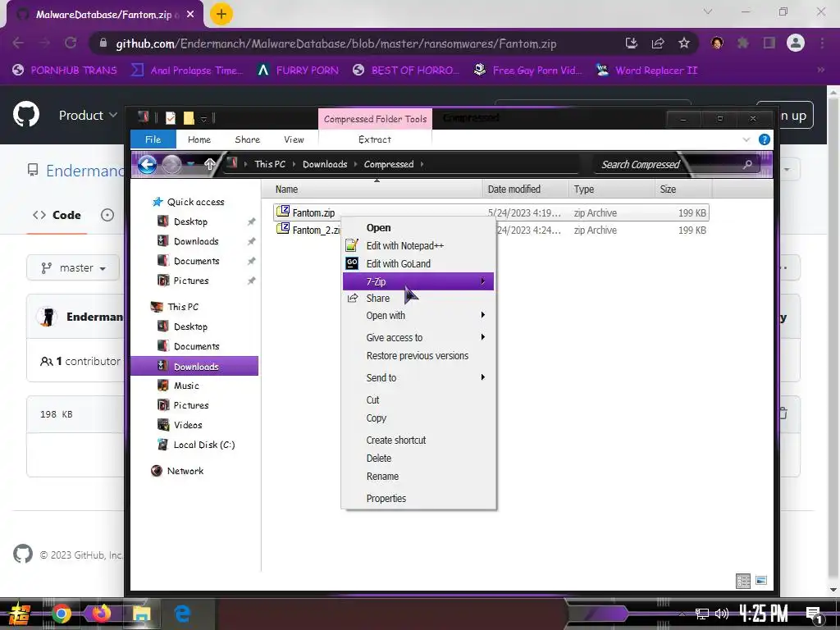Click This PC in the address breadcrumb
This screenshot has height=630, width=840.
[x=270, y=164]
